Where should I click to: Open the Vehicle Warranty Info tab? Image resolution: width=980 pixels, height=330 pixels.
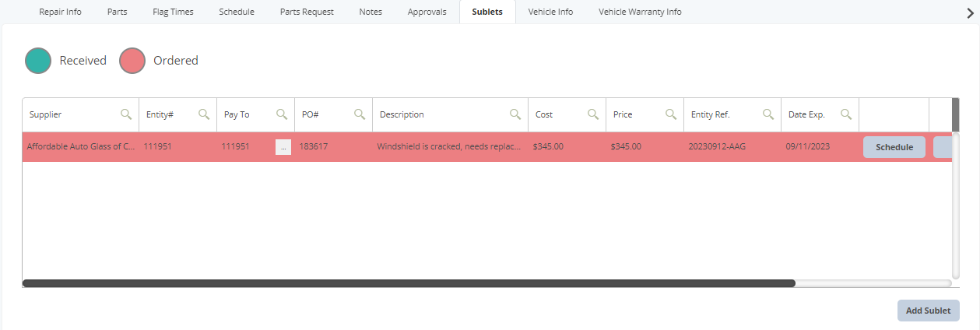pyautogui.click(x=640, y=12)
